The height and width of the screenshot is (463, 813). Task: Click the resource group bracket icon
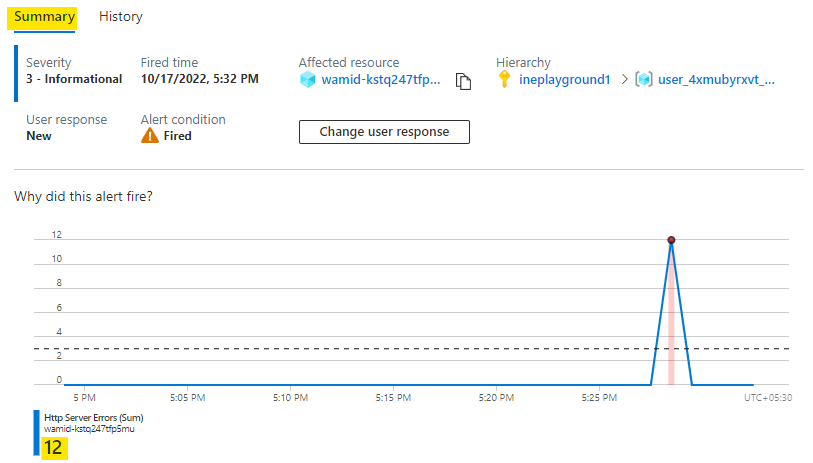pos(643,80)
